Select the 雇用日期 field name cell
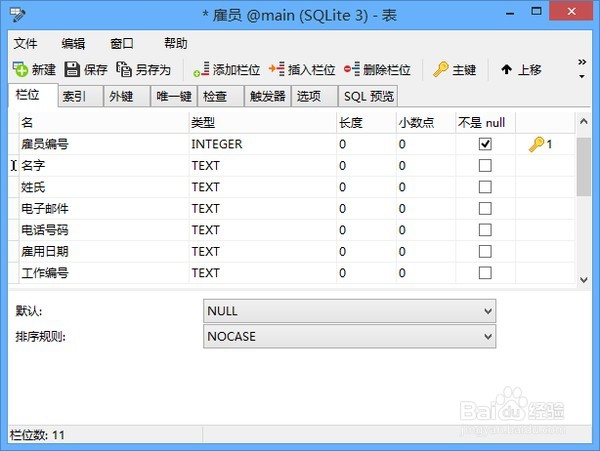600x451 pixels. click(104, 251)
